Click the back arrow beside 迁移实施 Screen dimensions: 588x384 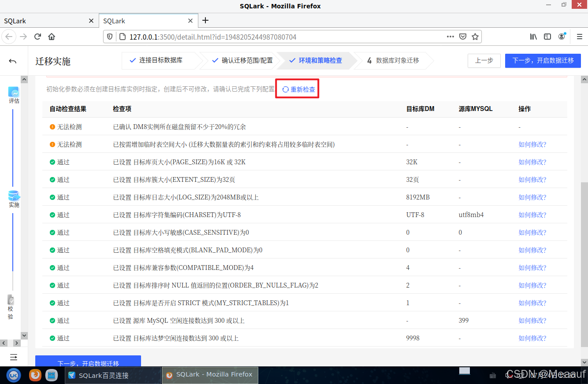pyautogui.click(x=13, y=61)
